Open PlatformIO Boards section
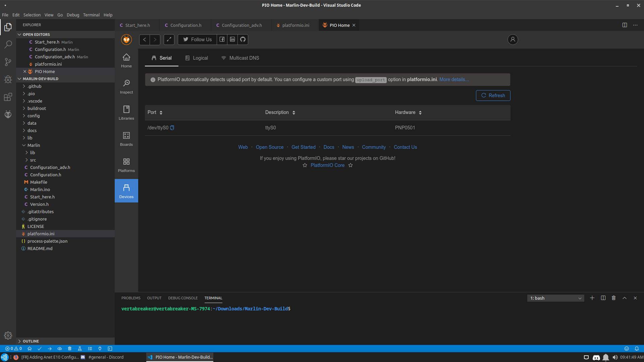Viewport: 644px width, 362px height. click(126, 139)
